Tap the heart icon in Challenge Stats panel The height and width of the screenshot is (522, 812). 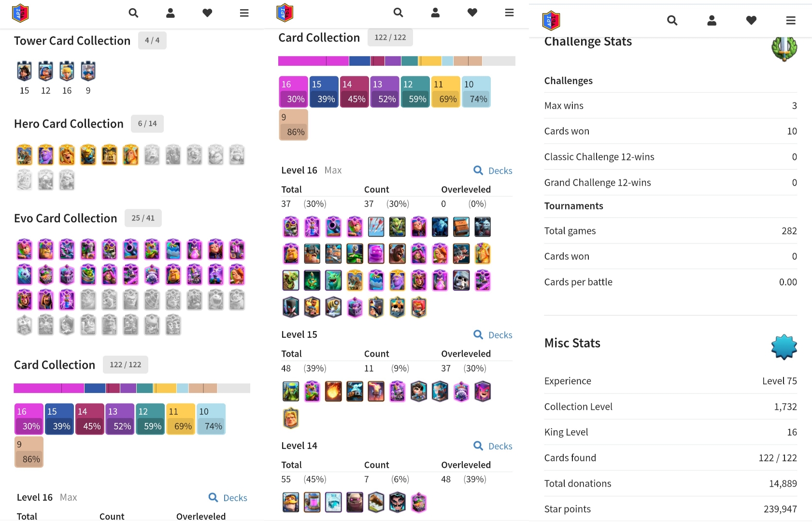coord(751,20)
